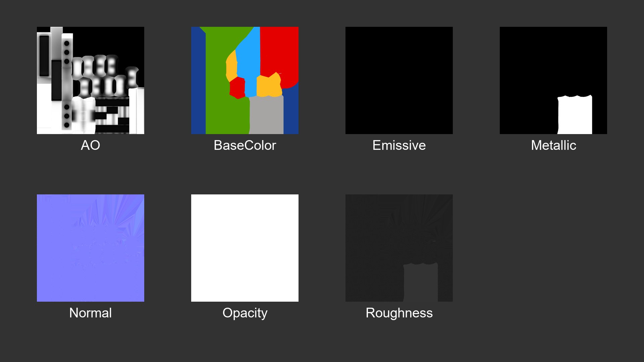The width and height of the screenshot is (644, 362).
Task: Open the AO texture thumbnail
Action: 91,80
